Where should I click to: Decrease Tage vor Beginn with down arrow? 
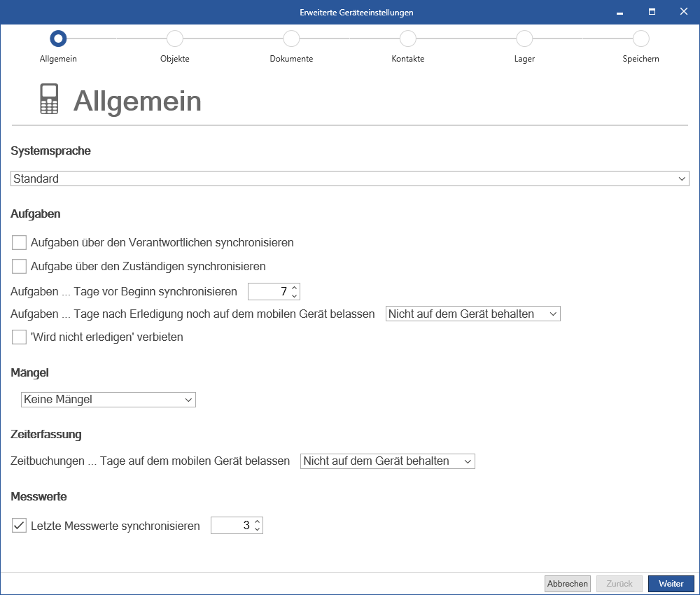point(294,295)
